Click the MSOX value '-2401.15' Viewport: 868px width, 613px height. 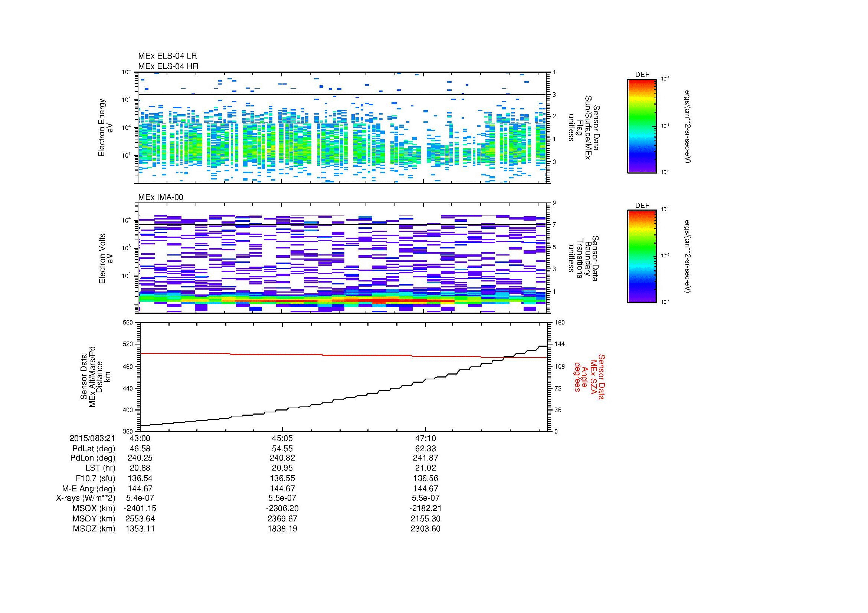(140, 508)
